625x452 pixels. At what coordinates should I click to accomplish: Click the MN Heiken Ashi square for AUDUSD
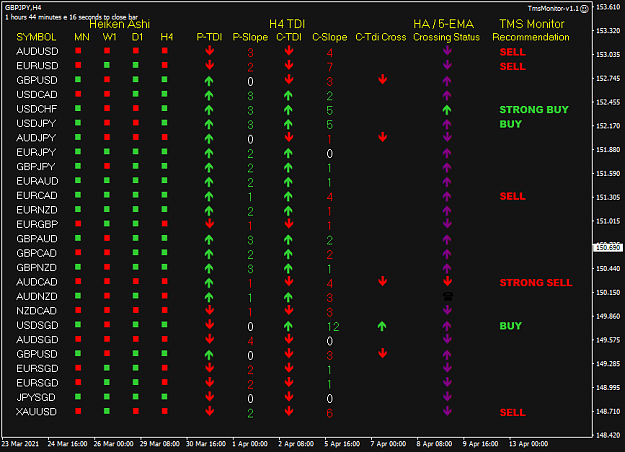click(78, 51)
